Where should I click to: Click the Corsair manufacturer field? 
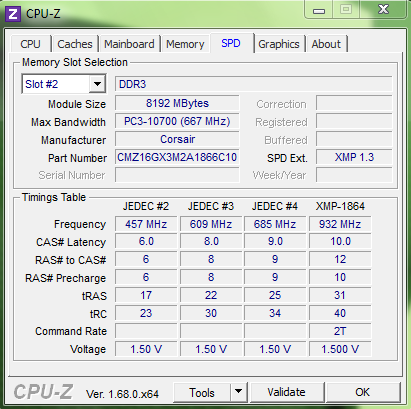(177, 139)
